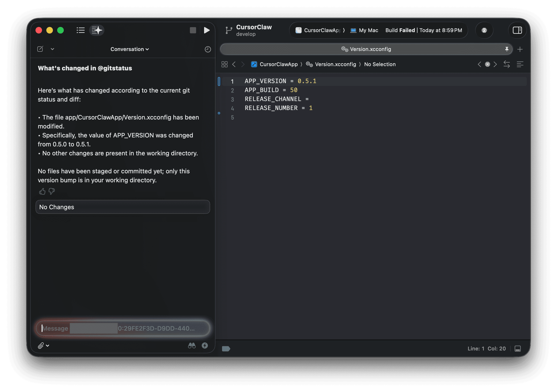The height and width of the screenshot is (392, 557).
Task: Open conversation history via the clock icon
Action: [x=208, y=49]
